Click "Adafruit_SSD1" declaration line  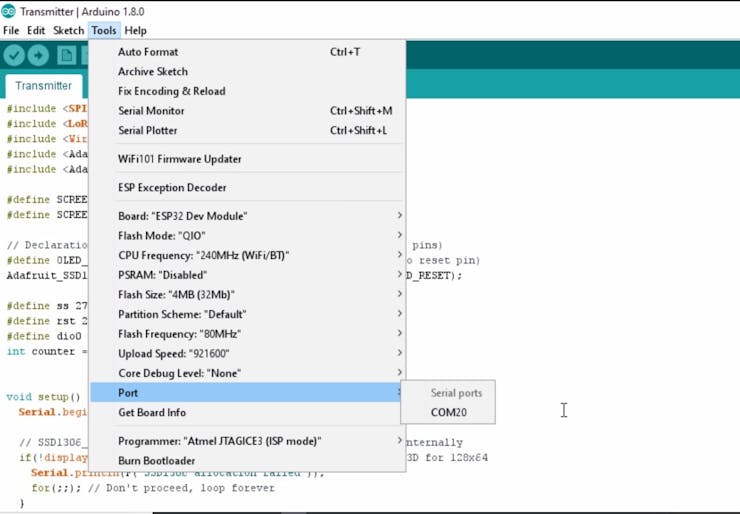pos(47,276)
